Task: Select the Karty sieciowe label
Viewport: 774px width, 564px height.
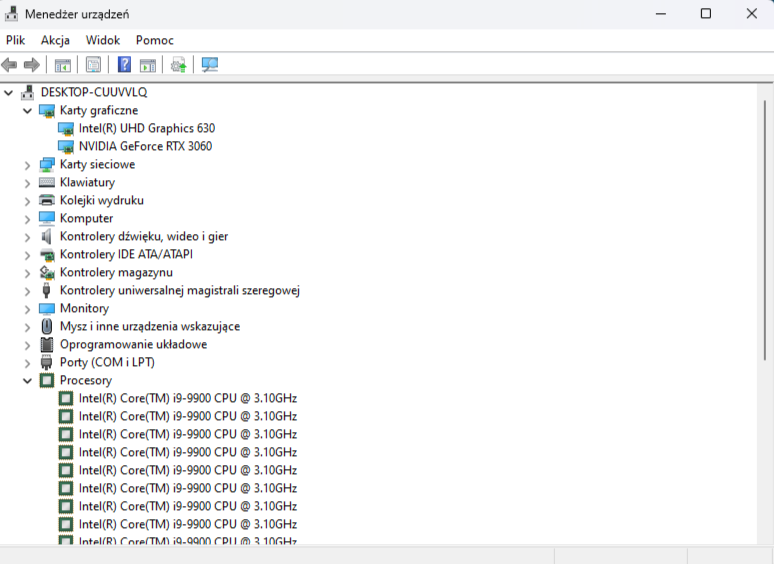Action: [x=97, y=164]
